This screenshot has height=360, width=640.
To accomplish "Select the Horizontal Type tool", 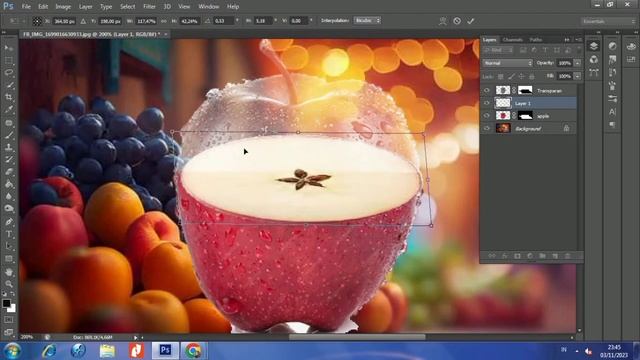I will (9, 234).
